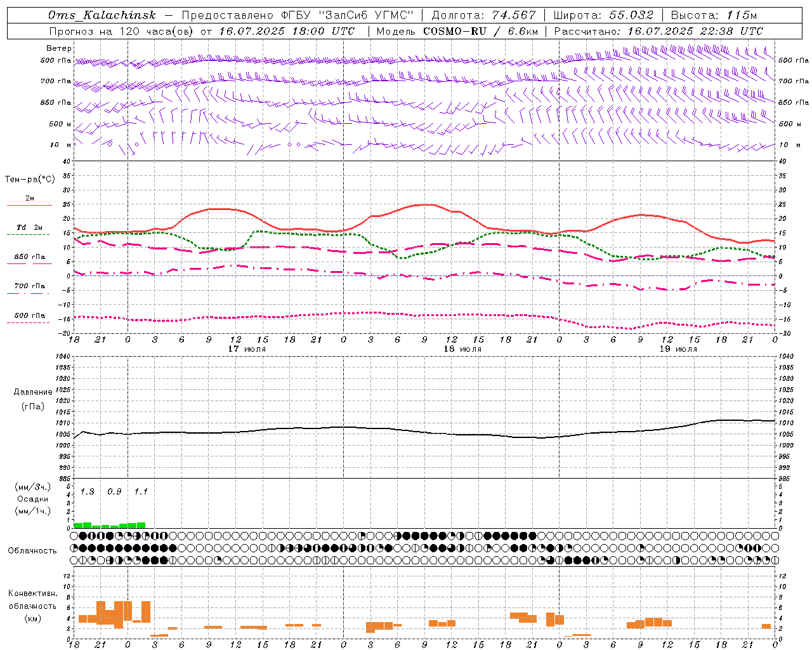Click the '500 м' wind level label on the left

click(x=60, y=124)
